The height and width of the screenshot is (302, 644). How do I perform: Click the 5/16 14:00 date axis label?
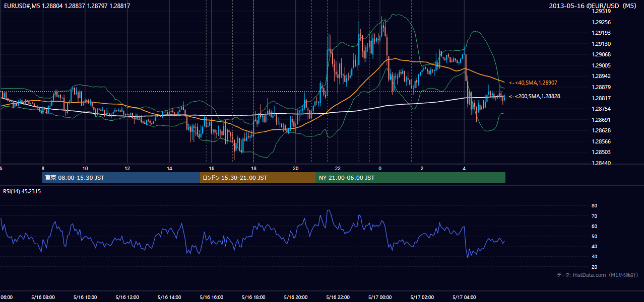click(169, 297)
